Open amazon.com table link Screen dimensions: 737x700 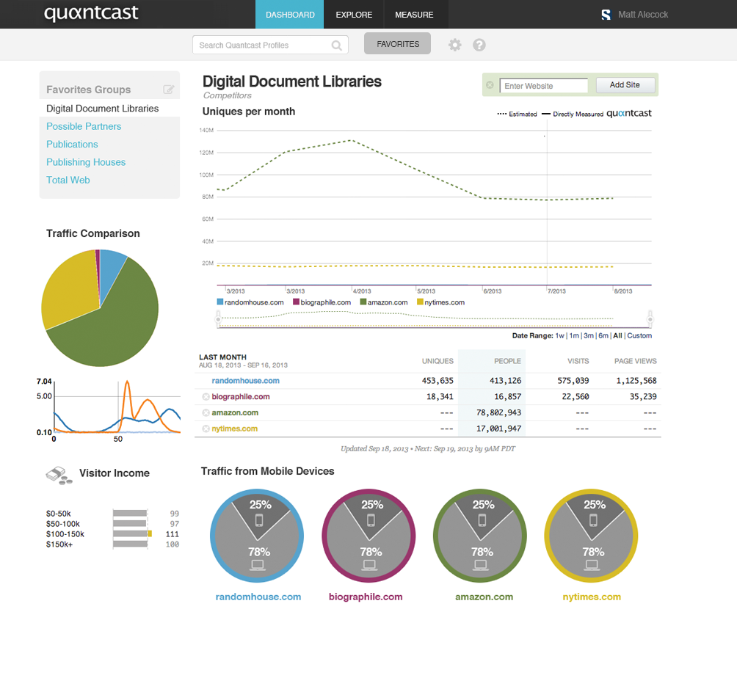tap(235, 413)
